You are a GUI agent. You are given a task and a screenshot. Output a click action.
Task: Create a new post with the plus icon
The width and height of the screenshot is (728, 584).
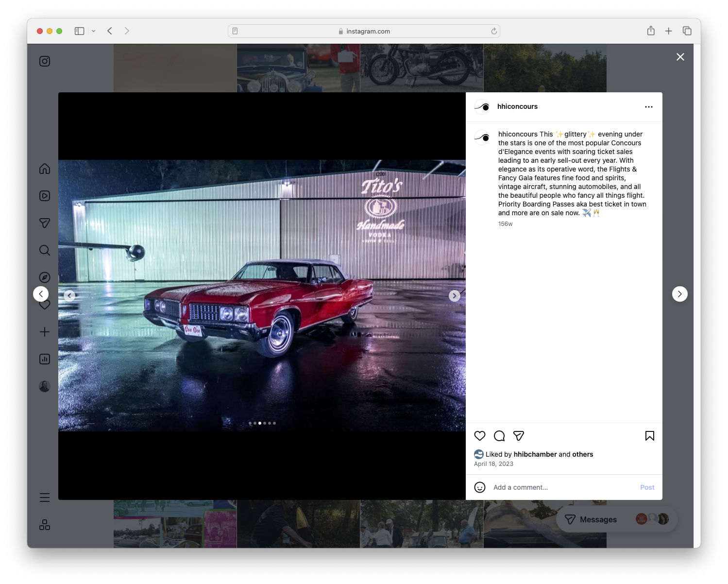[44, 332]
